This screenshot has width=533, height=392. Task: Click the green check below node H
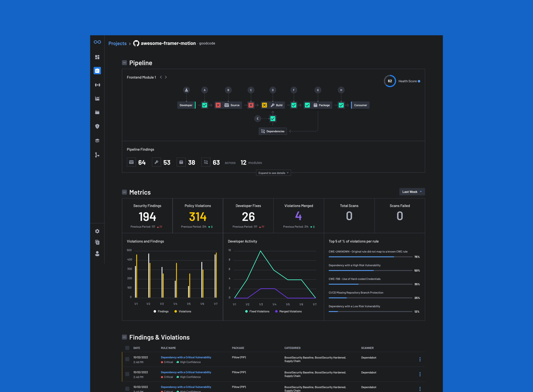point(341,105)
